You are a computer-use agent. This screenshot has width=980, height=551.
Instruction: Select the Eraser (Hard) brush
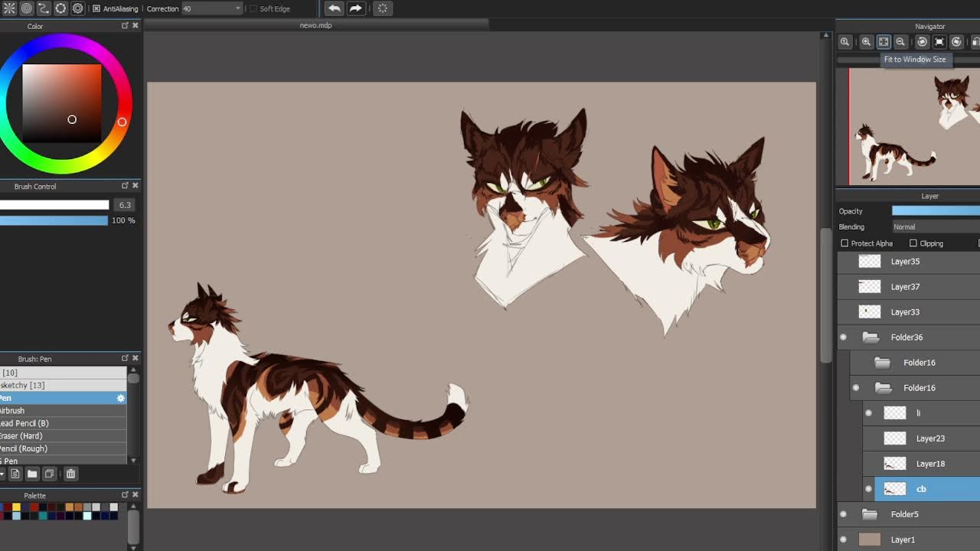[x=63, y=436]
